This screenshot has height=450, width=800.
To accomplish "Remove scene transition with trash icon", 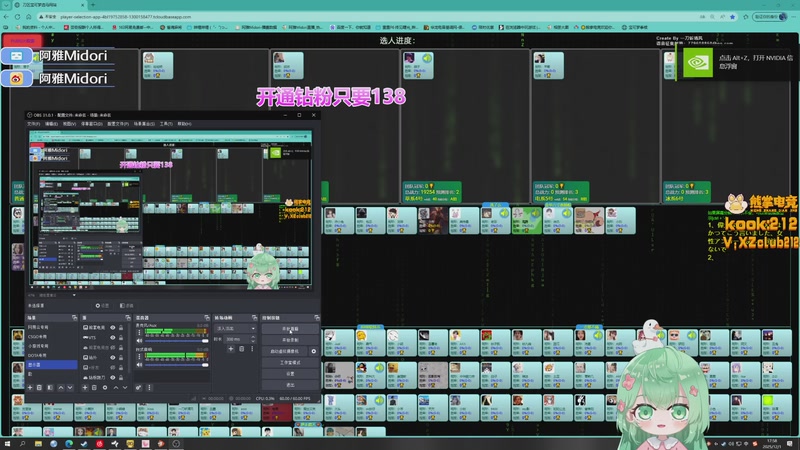I will [x=241, y=349].
